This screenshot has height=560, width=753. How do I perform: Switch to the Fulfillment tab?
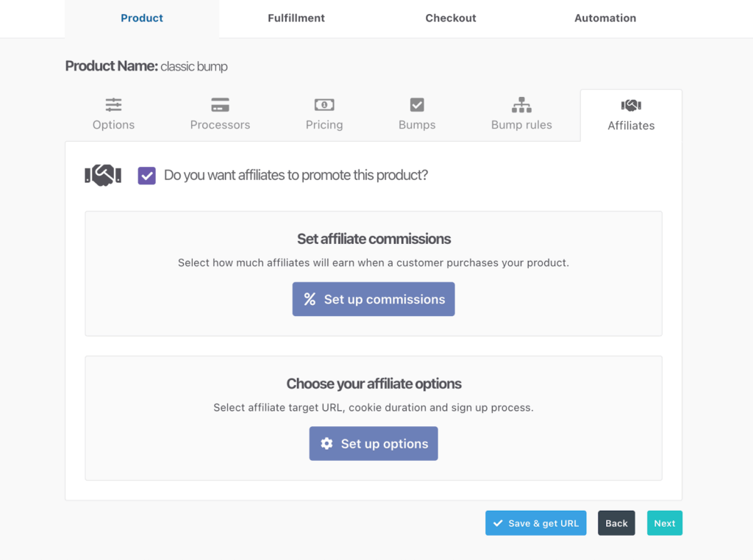pyautogui.click(x=296, y=18)
